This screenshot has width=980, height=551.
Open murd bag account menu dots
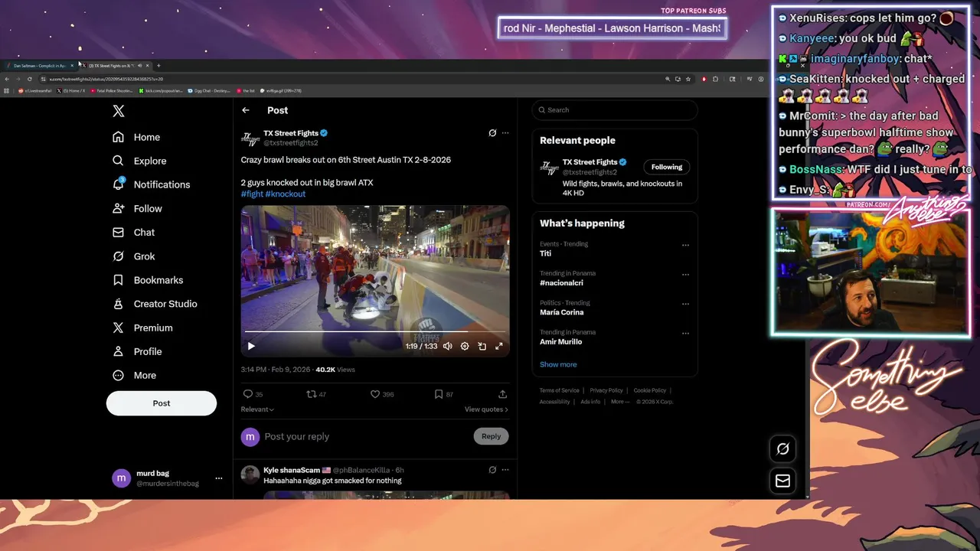coord(219,478)
